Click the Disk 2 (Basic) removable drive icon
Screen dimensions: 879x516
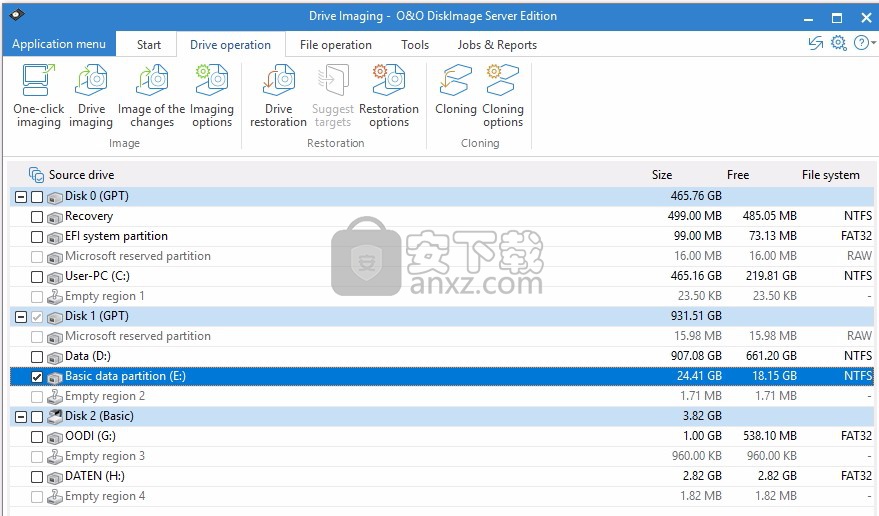click(55, 416)
